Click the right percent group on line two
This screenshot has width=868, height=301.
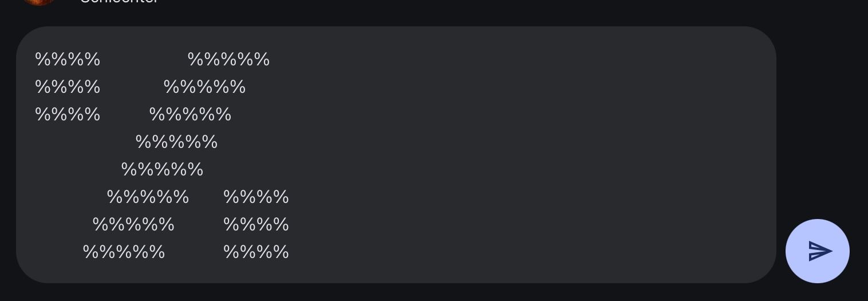[204, 87]
